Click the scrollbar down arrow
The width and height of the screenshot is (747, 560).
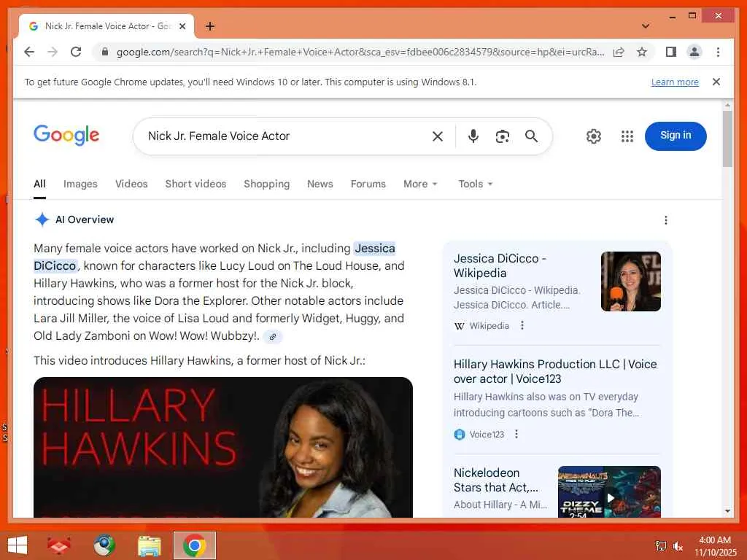(727, 511)
